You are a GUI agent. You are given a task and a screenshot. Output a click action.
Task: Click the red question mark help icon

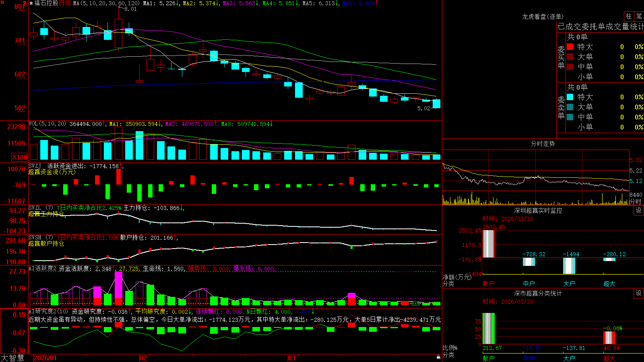tap(25, 3)
